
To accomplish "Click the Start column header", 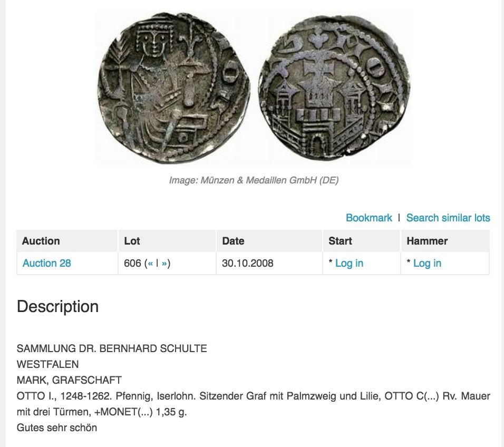I will coord(340,241).
